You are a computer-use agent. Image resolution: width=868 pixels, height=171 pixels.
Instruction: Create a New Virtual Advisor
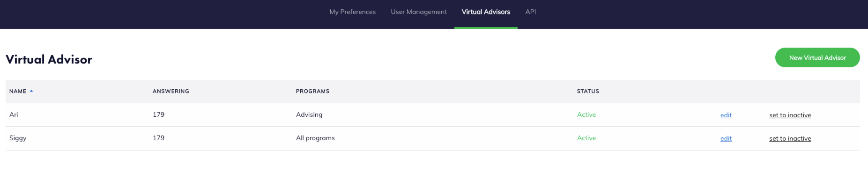[x=817, y=57]
